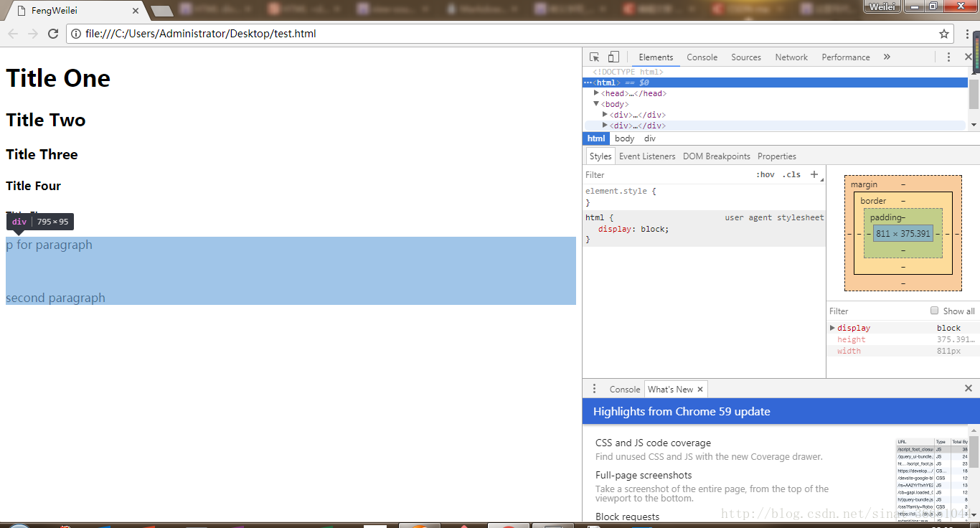Enable the Show all checkbox
Viewport: 980px width, 528px height.
pyautogui.click(x=934, y=311)
